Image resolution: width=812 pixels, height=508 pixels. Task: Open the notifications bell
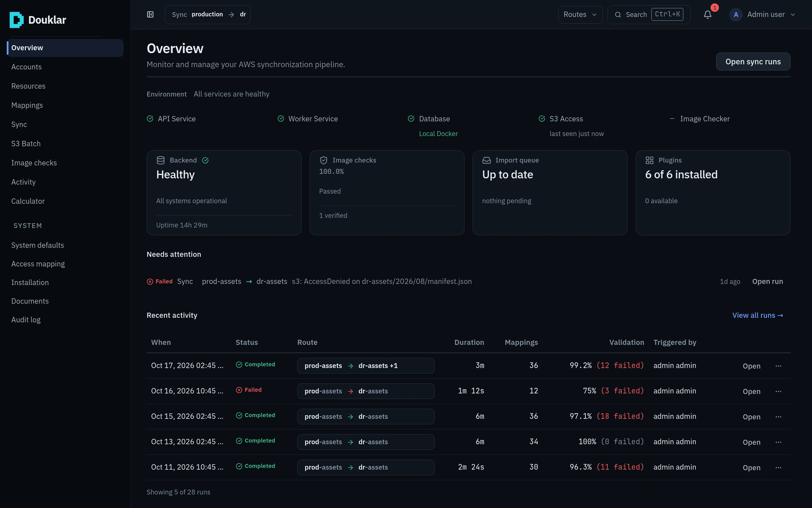(708, 14)
